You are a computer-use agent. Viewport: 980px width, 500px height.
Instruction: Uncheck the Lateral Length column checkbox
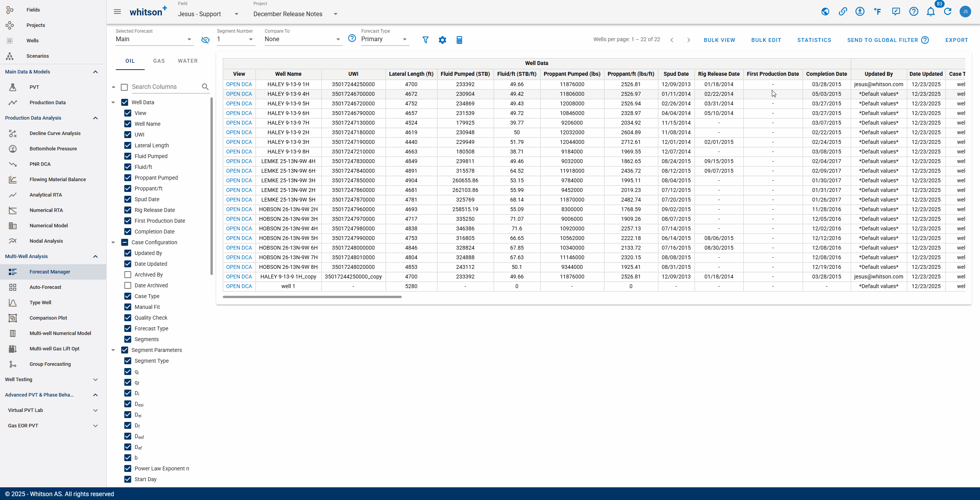pos(128,145)
